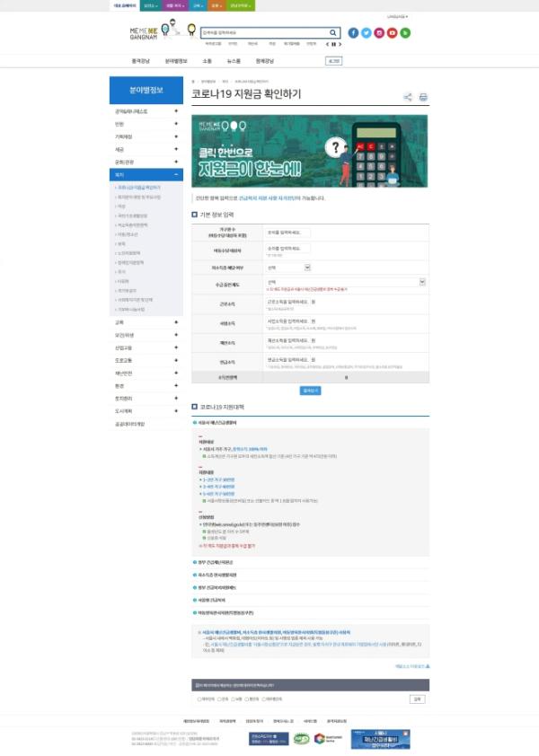
Task: Open the small 선택 dropdown in the form
Action: (x=287, y=267)
